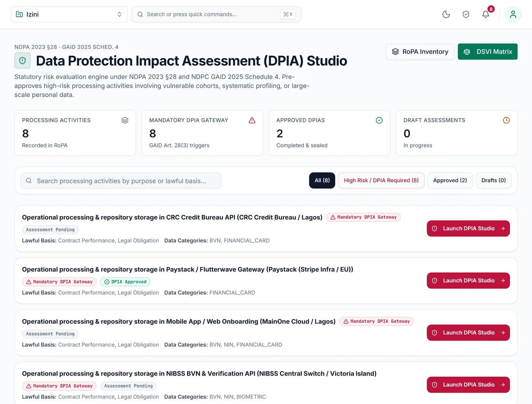
Task: Filter by High Risk / DPIA Required (8)
Action: 381,180
